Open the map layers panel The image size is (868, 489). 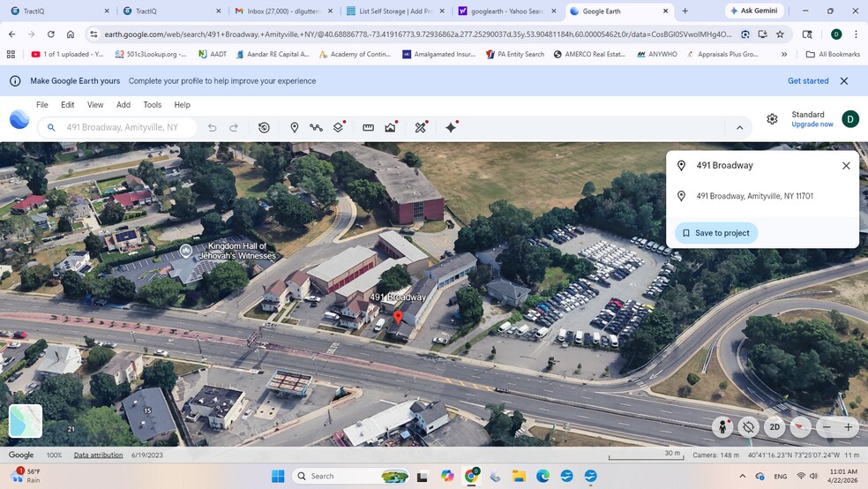pos(338,127)
